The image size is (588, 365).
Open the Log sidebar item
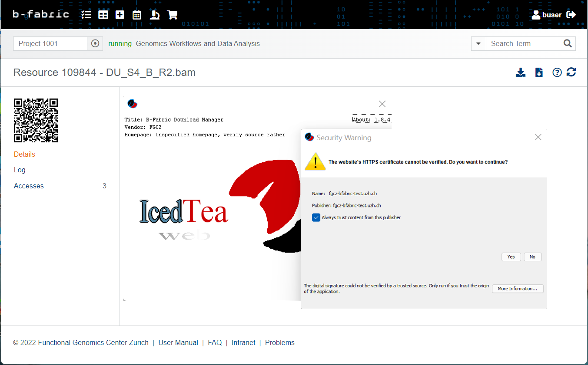[x=20, y=170]
